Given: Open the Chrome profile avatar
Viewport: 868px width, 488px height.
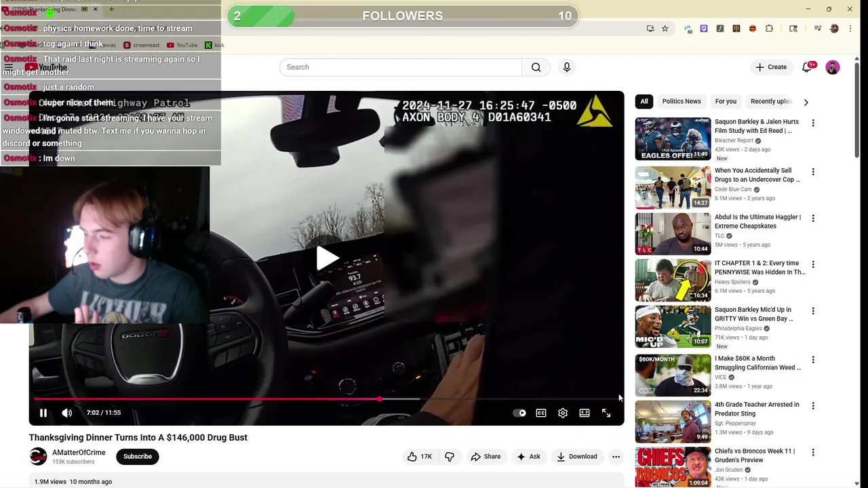Looking at the screenshot, I should click(834, 28).
